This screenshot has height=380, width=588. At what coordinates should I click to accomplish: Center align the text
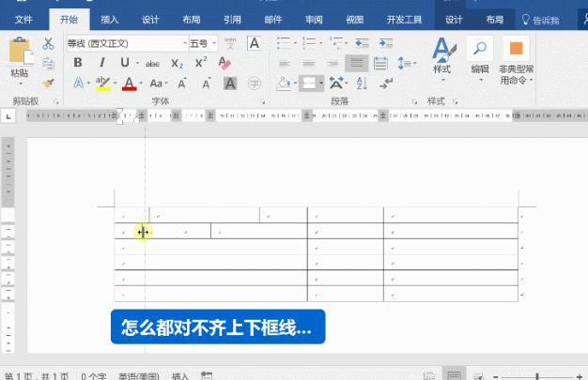click(309, 64)
